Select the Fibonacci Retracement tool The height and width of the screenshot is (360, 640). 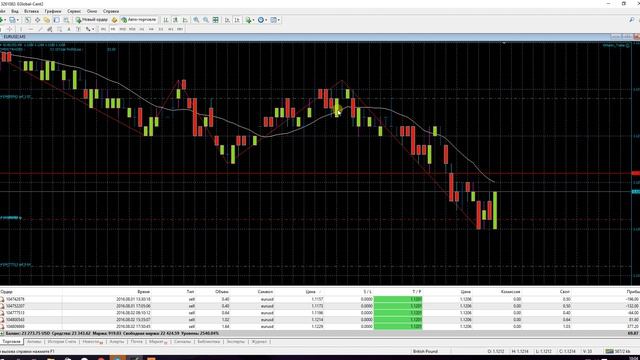click(59, 29)
